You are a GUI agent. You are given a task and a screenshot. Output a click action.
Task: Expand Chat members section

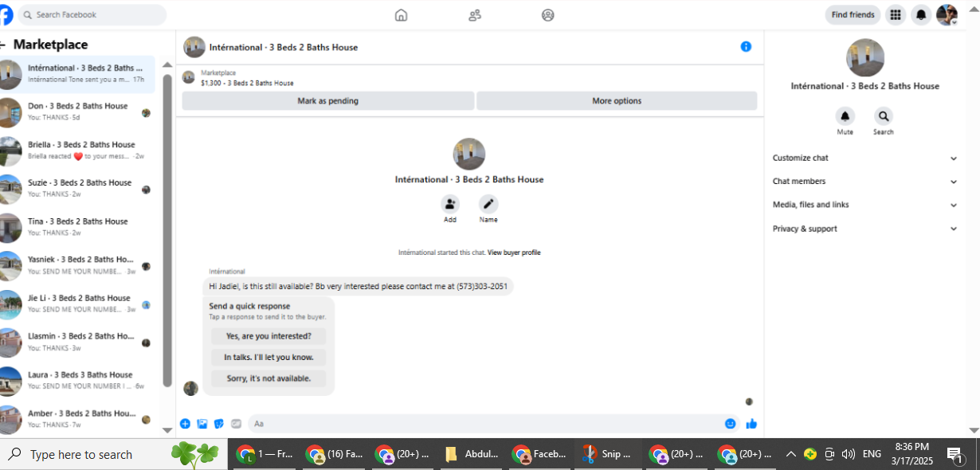click(864, 182)
